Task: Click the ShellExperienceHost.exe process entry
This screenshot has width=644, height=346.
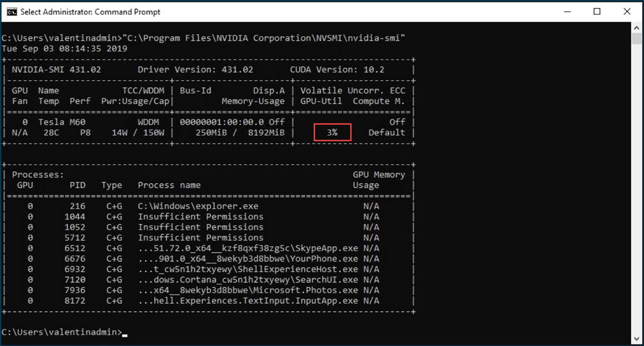Action: point(247,269)
